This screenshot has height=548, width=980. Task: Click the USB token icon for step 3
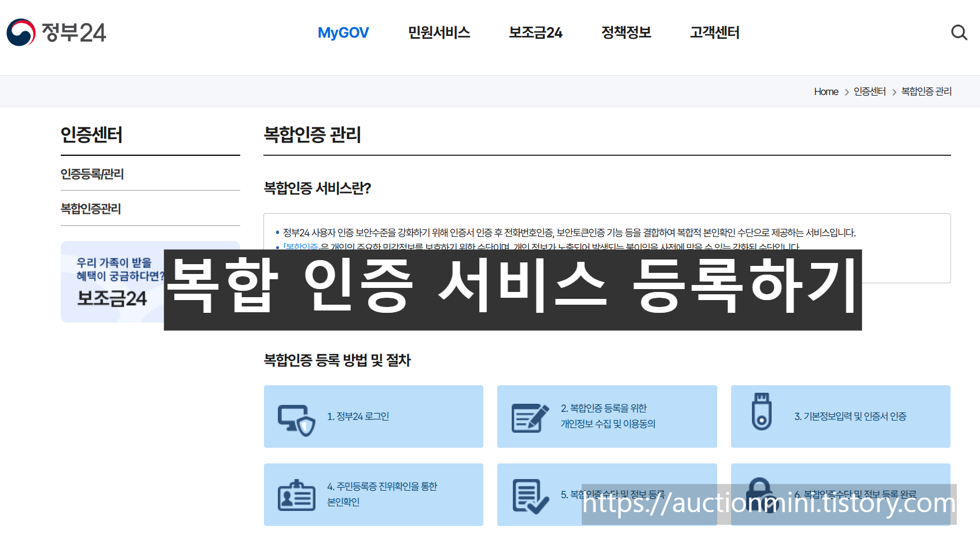tap(761, 411)
